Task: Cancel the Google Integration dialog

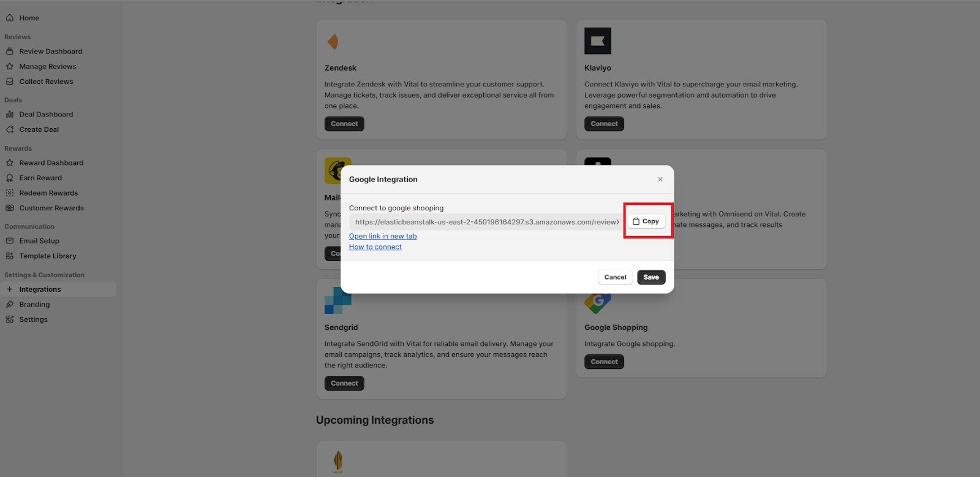Action: tap(615, 277)
